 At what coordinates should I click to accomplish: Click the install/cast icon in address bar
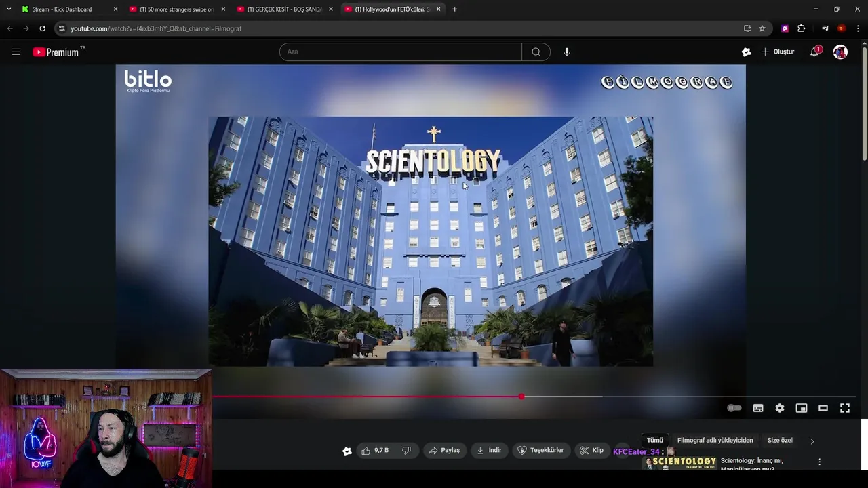747,28
